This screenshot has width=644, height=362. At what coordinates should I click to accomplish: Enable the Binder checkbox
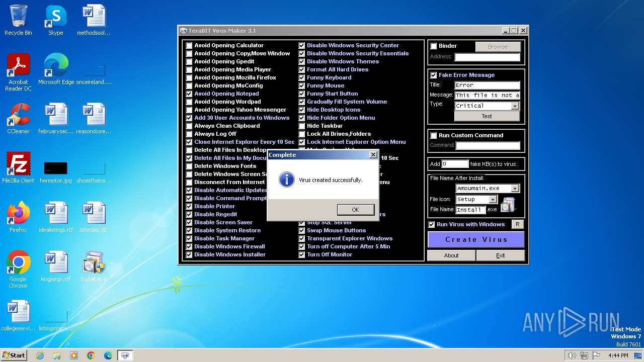point(434,46)
